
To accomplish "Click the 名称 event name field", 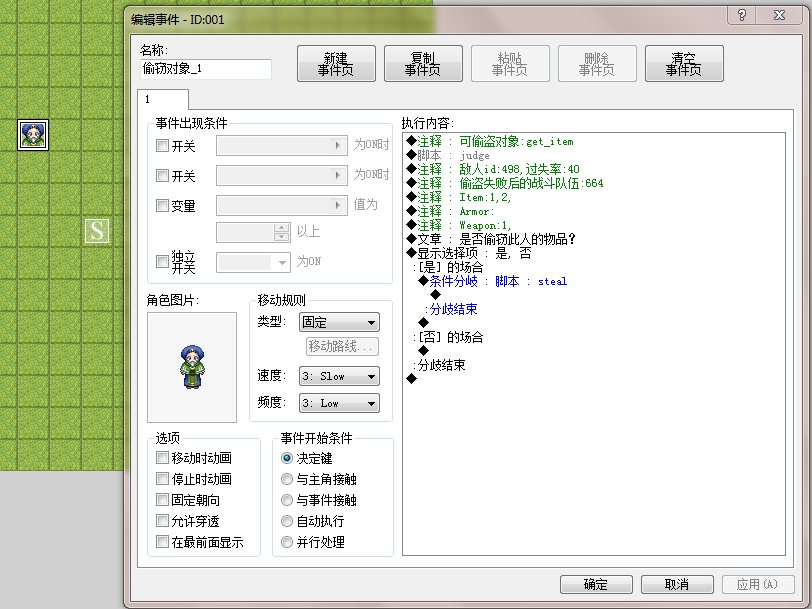I will (206, 69).
